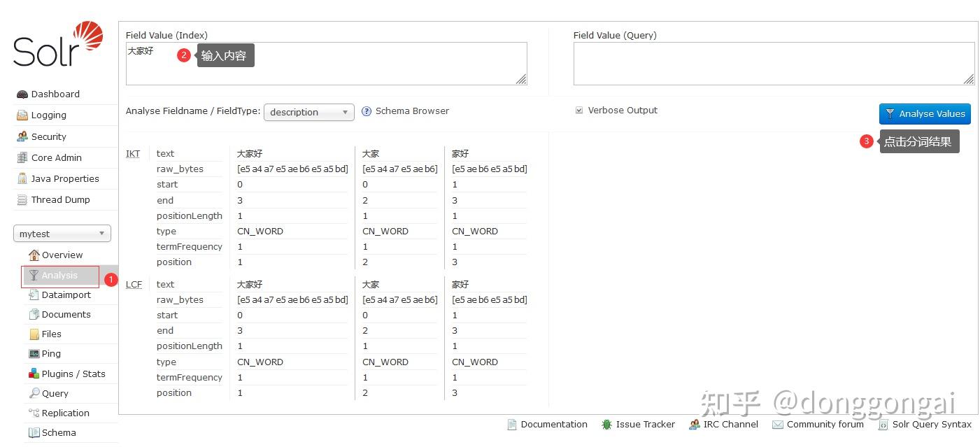Image resolution: width=980 pixels, height=447 pixels.
Task: Select the Ping option for mytest core
Action: [x=50, y=353]
